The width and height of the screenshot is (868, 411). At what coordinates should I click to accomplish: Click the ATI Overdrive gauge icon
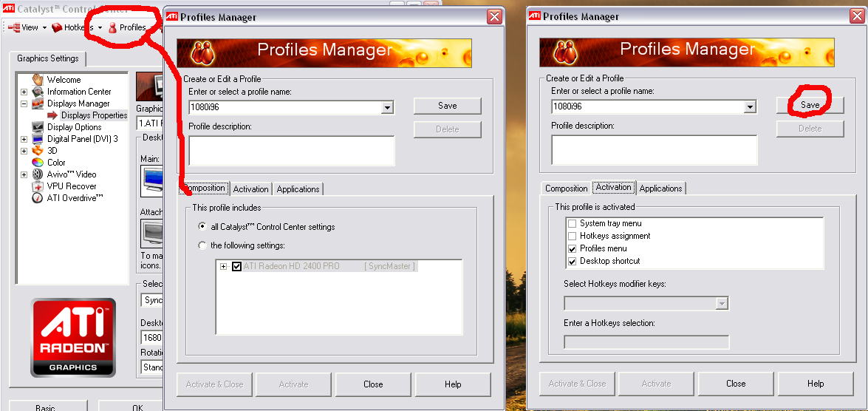point(38,198)
